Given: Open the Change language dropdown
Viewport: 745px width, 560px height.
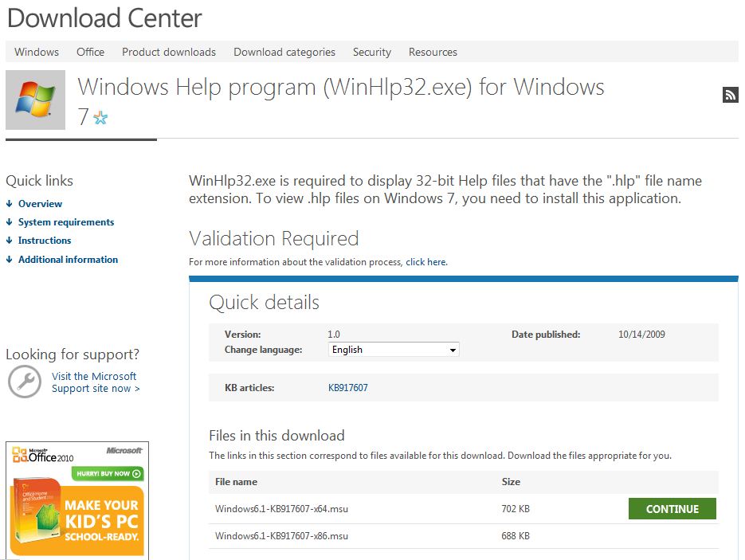Looking at the screenshot, I should (394, 350).
